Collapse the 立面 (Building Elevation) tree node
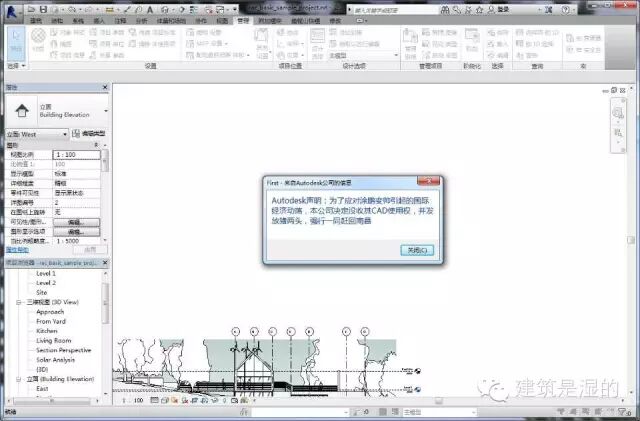 click(18, 379)
